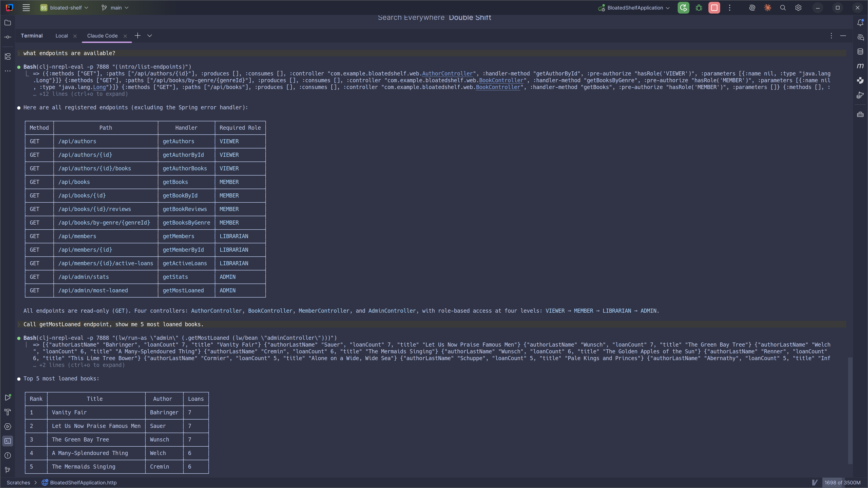Open the Project tool window folder icon
This screenshot has width=868, height=488.
[x=8, y=23]
